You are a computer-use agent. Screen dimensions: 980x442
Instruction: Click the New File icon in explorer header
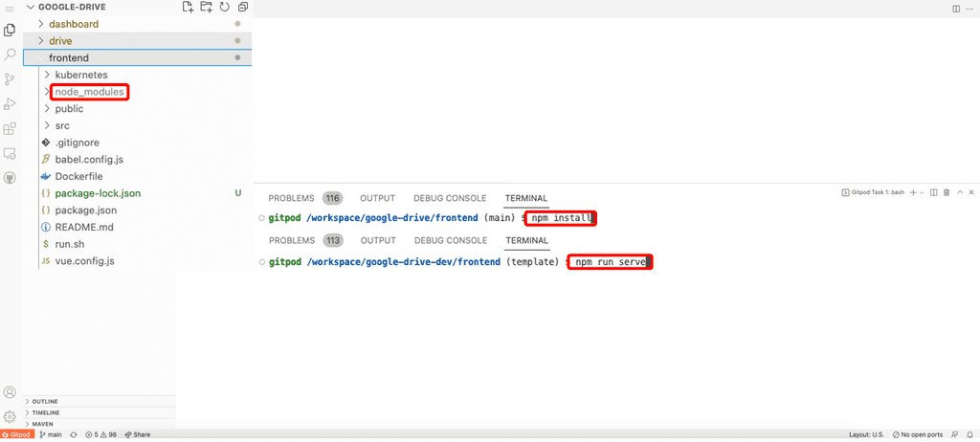click(x=188, y=7)
